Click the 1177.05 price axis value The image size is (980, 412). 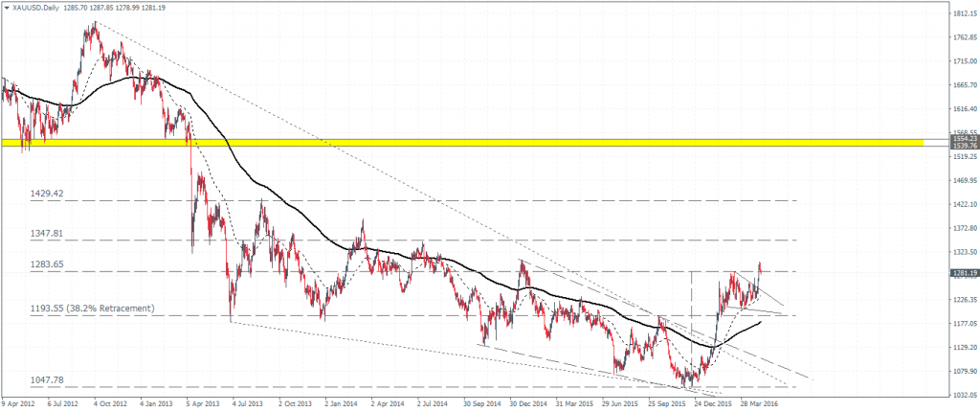(x=964, y=323)
